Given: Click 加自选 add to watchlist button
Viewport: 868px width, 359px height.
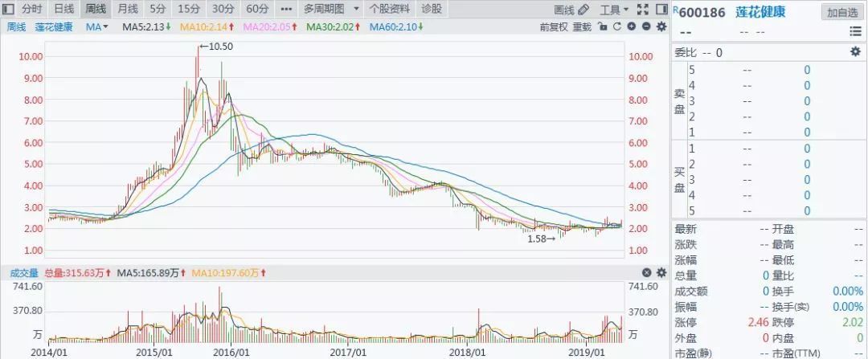Looking at the screenshot, I should coord(842,12).
